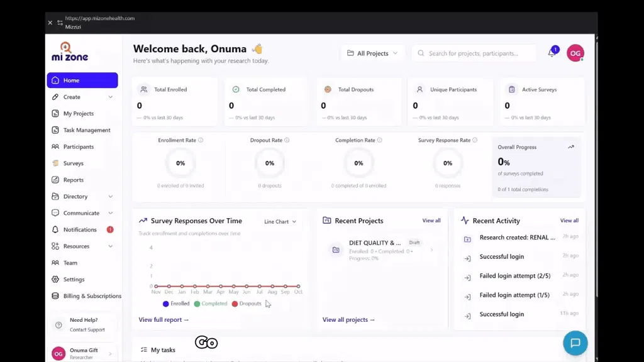Click Enrollment Rate info icon
Viewport: 644px width, 362px height.
point(201,140)
